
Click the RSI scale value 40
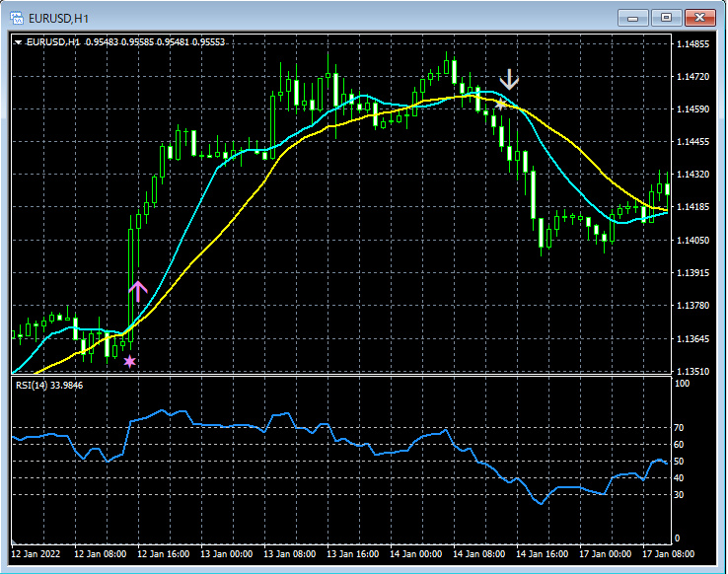[x=679, y=478]
